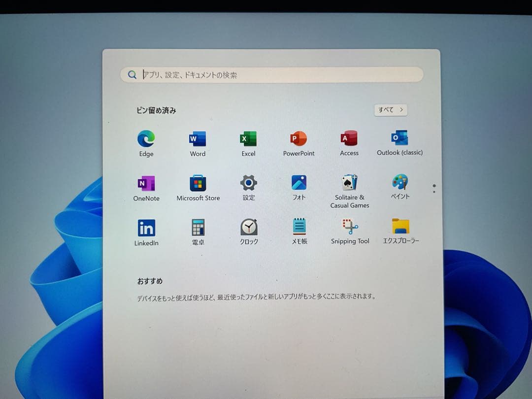
Task: Open the Excel app
Action: [248, 143]
